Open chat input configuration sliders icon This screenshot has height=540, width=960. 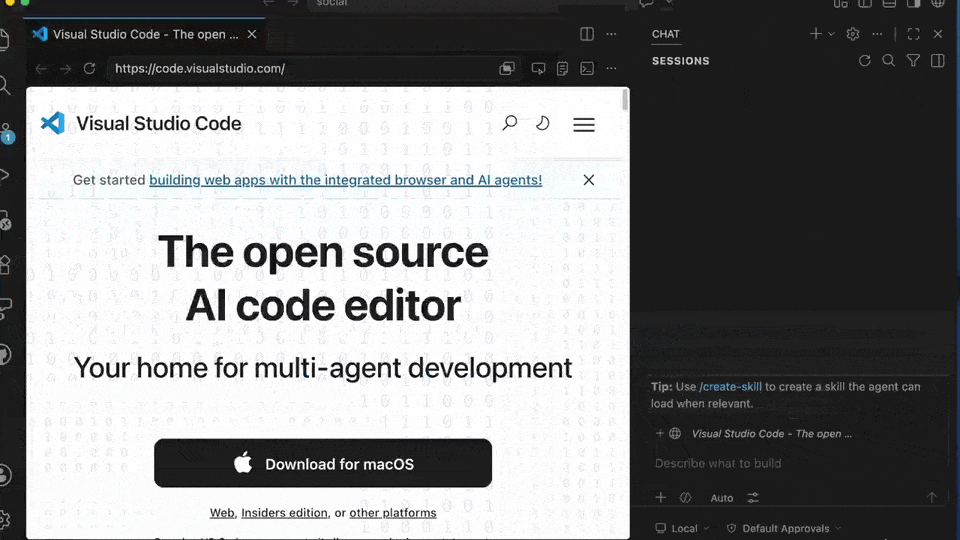coord(752,498)
